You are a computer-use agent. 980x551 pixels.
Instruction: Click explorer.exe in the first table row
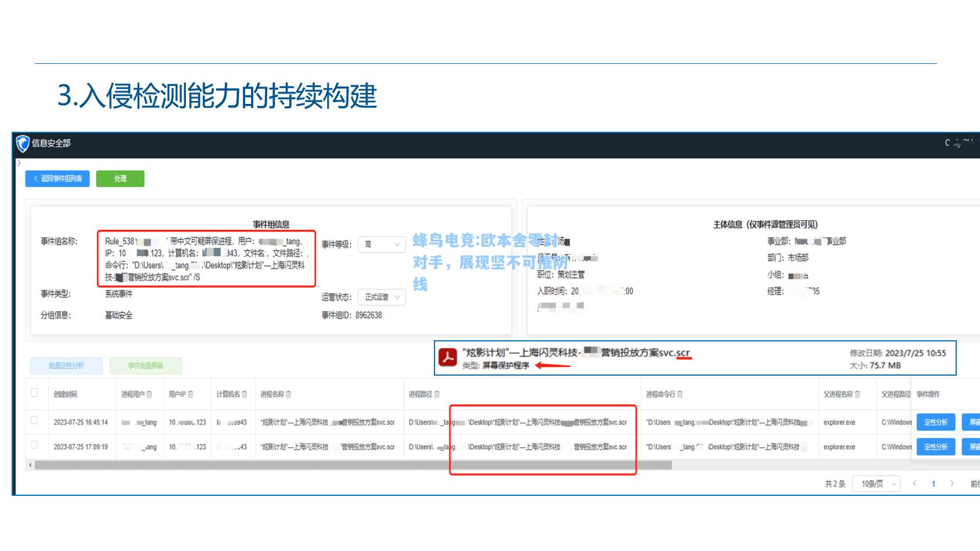point(839,423)
